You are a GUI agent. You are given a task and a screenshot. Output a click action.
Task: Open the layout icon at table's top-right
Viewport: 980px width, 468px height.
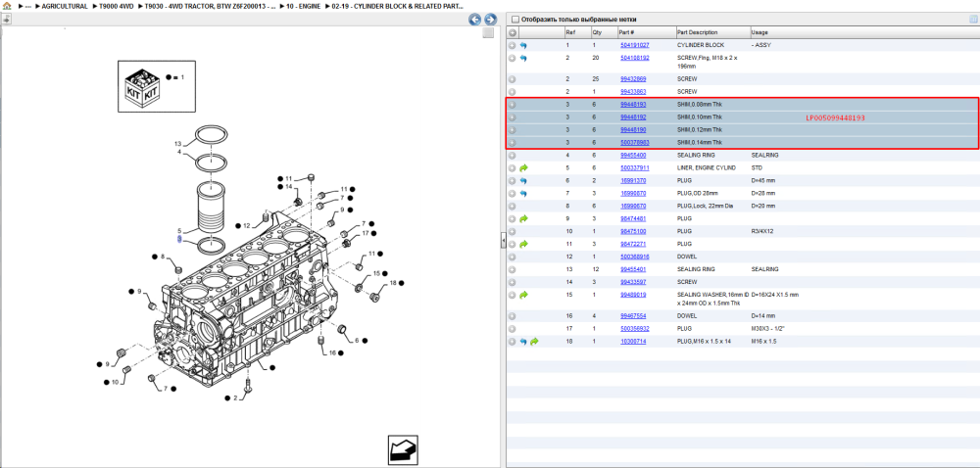coord(972,20)
